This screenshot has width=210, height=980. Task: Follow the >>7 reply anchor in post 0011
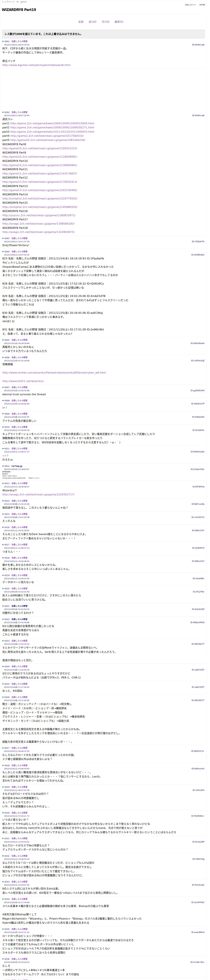5,456
